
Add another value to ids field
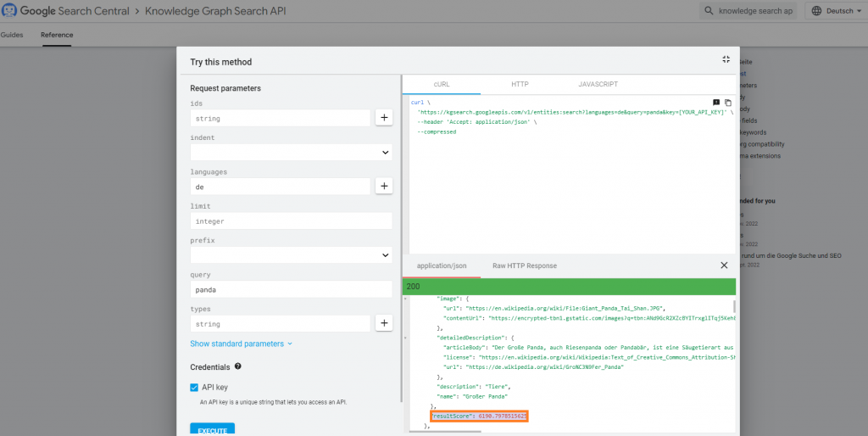click(x=384, y=119)
